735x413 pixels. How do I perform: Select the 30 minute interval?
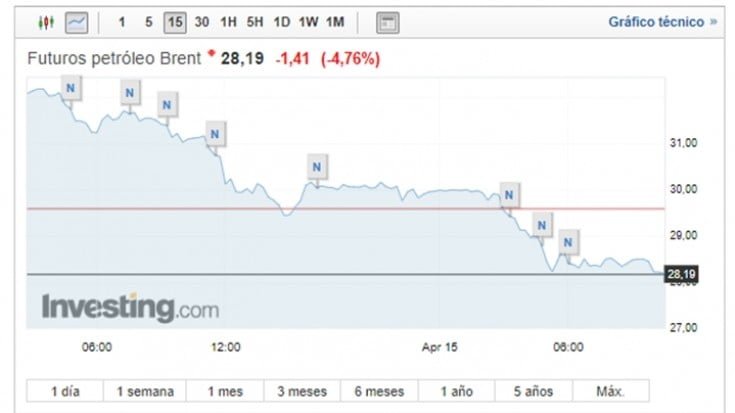coord(202,21)
